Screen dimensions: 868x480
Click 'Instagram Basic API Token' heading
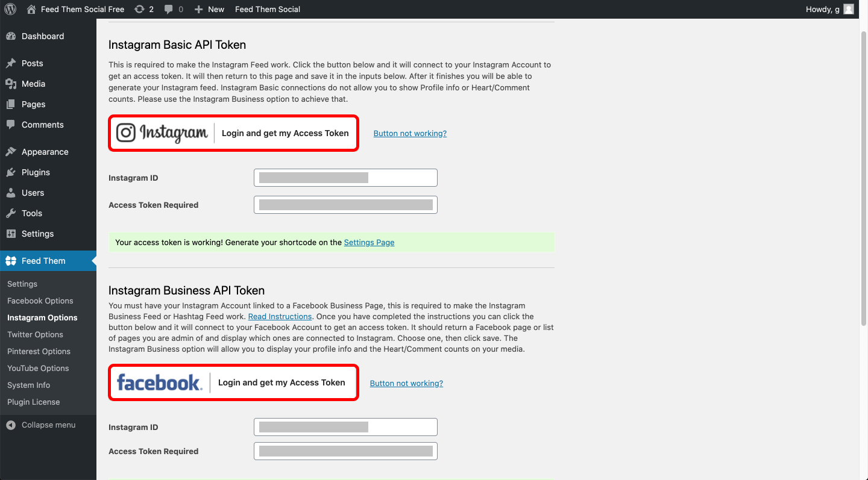(177, 45)
